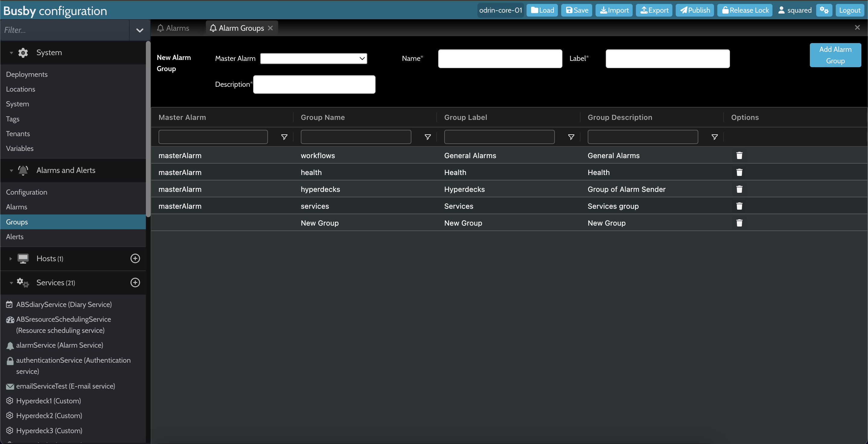Viewport: 868px width, 444px height.
Task: Focus the Label input field
Action: click(x=668, y=59)
